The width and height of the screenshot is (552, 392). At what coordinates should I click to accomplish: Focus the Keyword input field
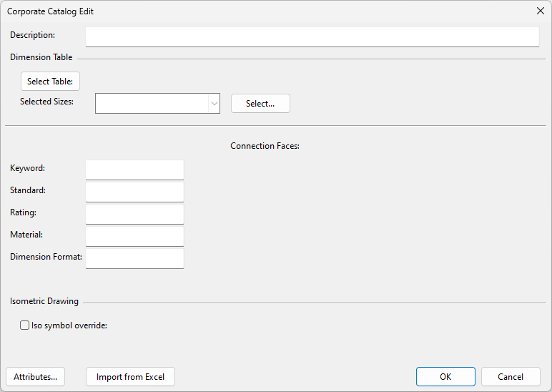coord(134,170)
